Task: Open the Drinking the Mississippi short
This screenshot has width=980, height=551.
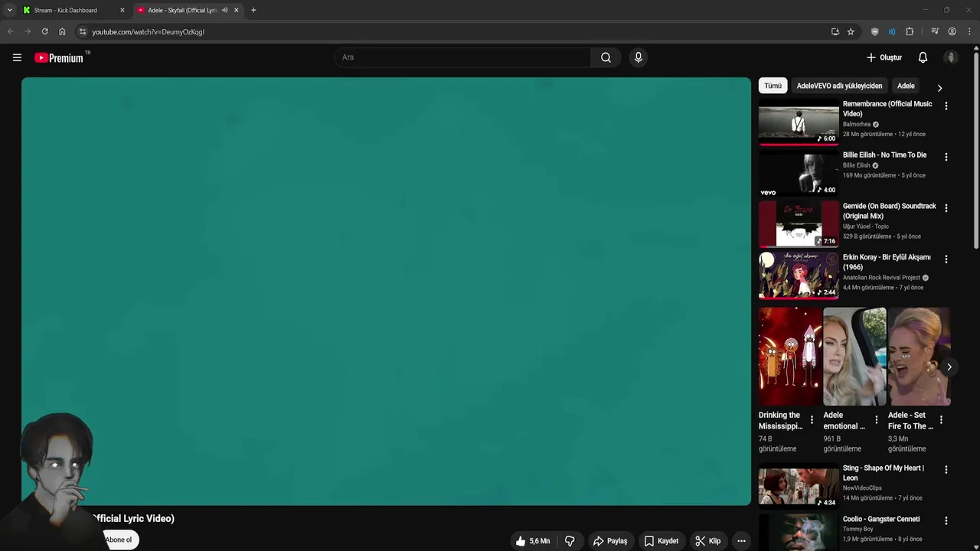Action: [789, 357]
